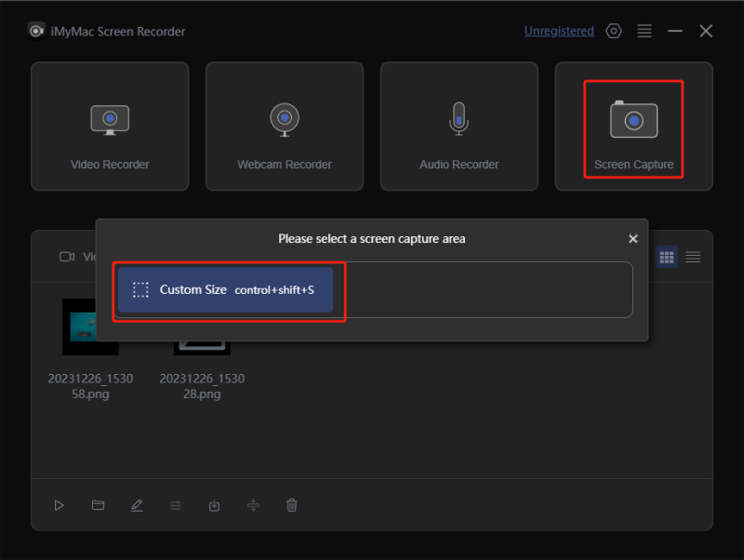
Task: Open the Audio Recorder mode
Action: tap(458, 127)
